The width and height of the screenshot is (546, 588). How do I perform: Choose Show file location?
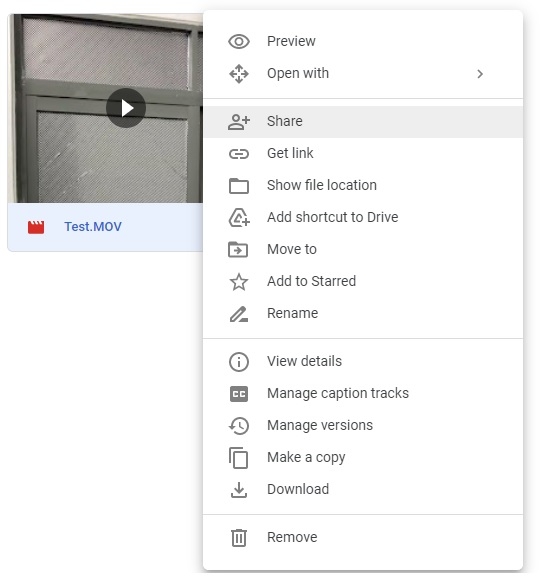click(363, 186)
